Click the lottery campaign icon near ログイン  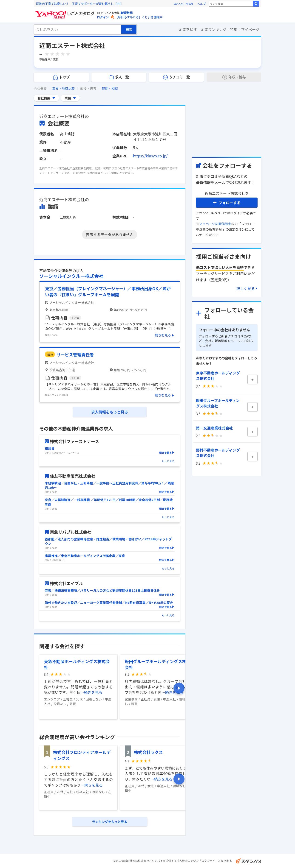(x=112, y=17)
